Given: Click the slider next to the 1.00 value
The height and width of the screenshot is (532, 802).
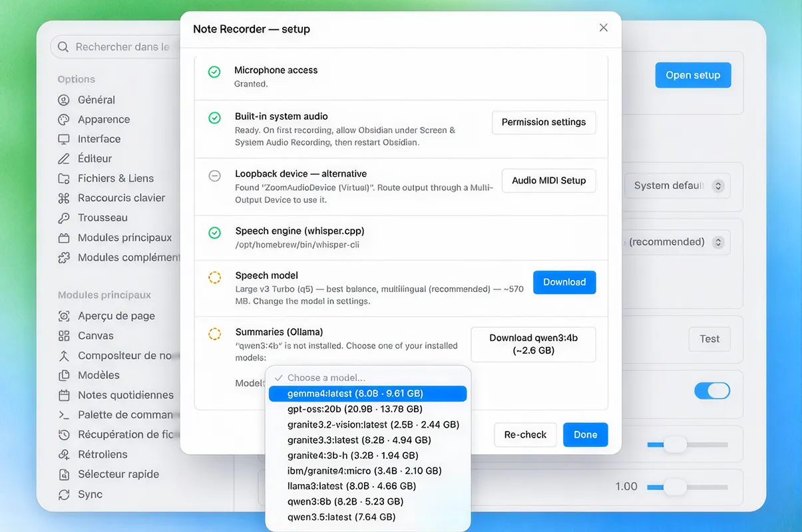Looking at the screenshot, I should (688, 487).
